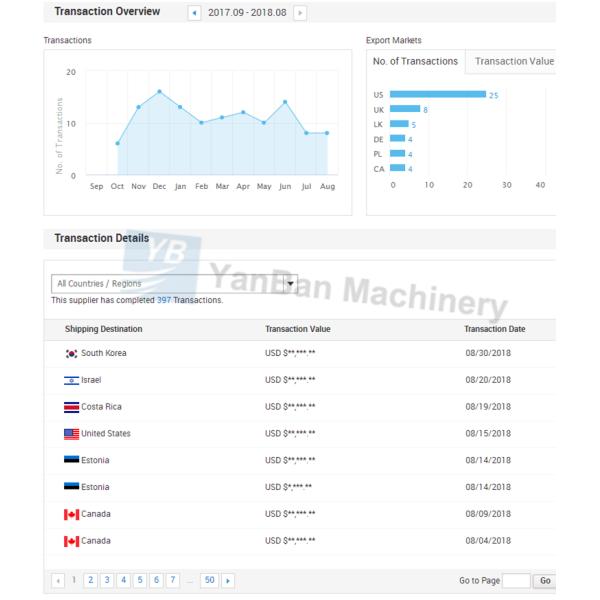Open the 397 transactions link
This screenshot has width=600, height=600.
tap(164, 300)
